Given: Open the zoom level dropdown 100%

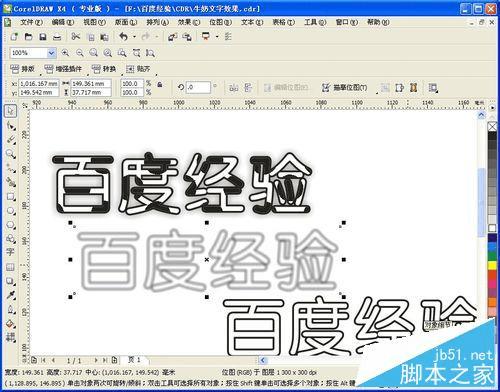Looking at the screenshot, I should click(x=51, y=53).
